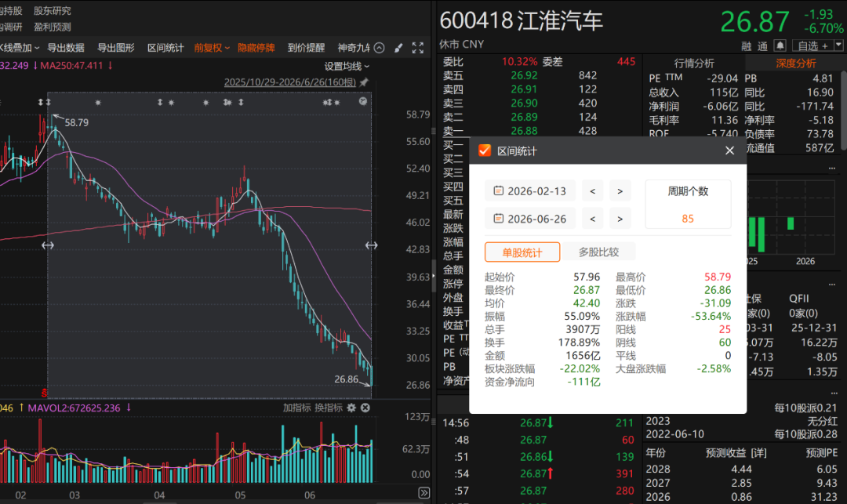The image size is (847, 504).
Task: Open the volume indicator settings gear
Action: (351, 408)
